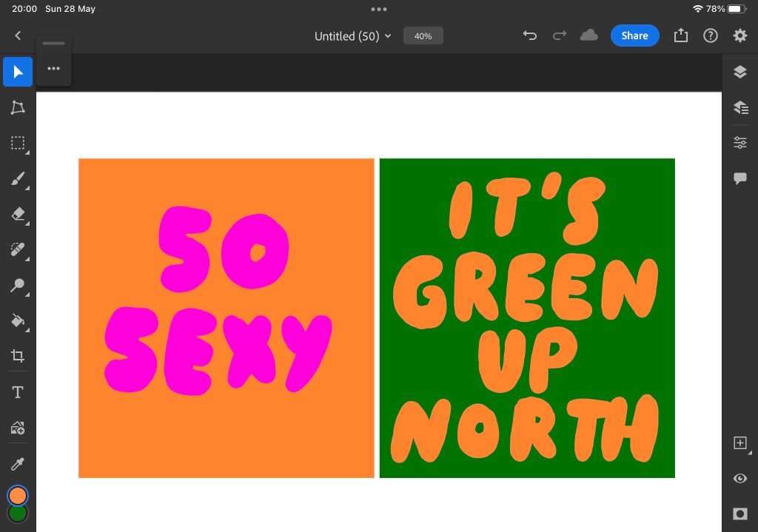The image size is (758, 532).
Task: Select the Brush tool
Action: (18, 178)
